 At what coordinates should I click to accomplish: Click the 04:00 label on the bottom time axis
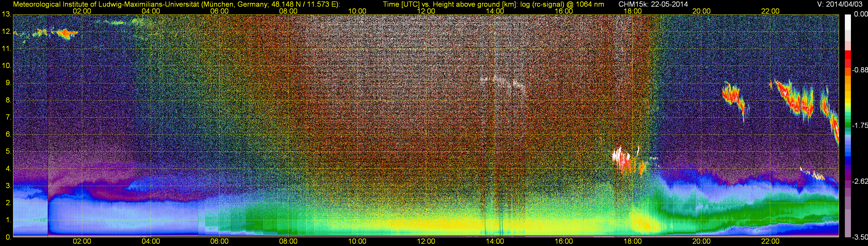(x=151, y=241)
